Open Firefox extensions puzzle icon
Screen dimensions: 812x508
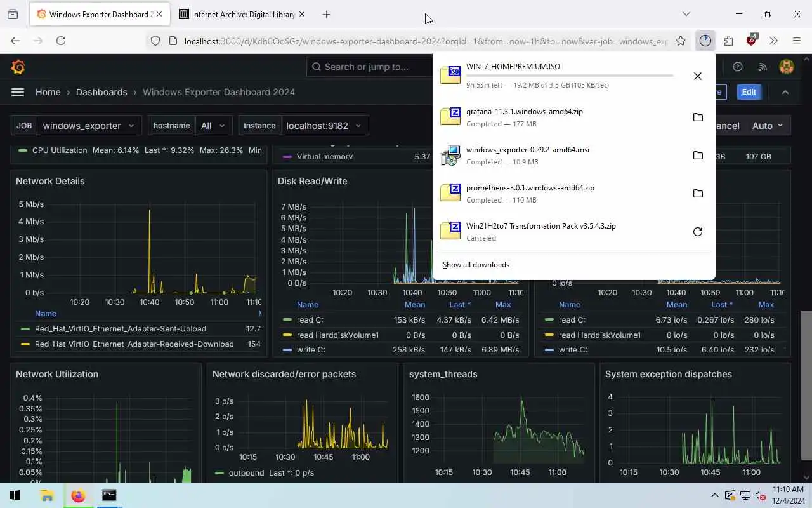pos(728,41)
